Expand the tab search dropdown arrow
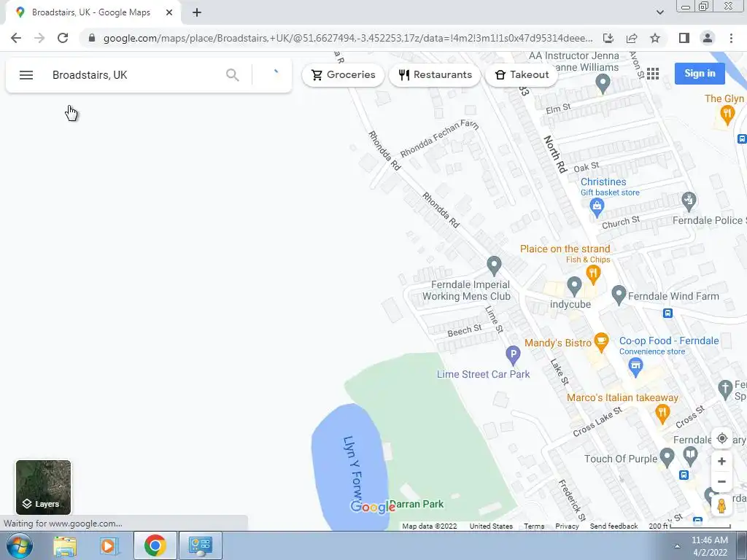The width and height of the screenshot is (747, 560). point(659,12)
